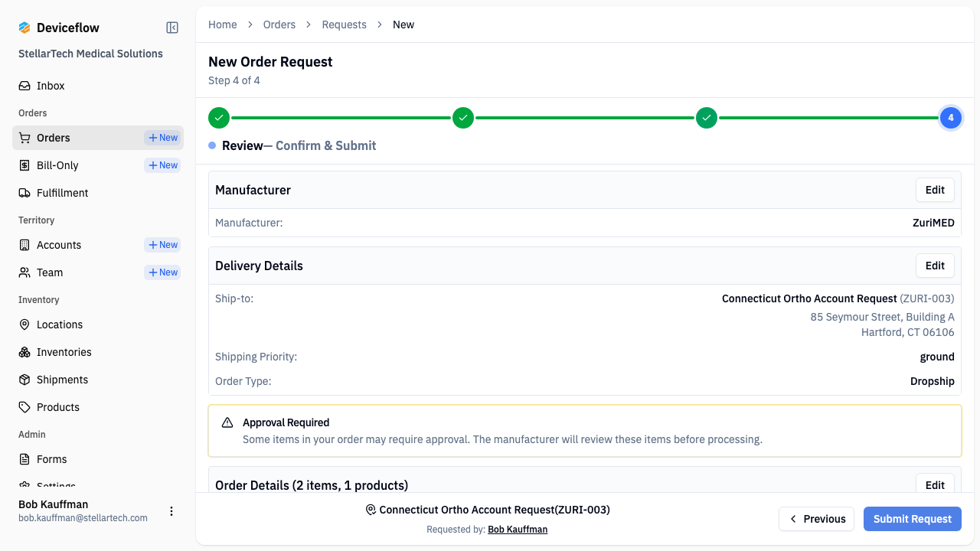This screenshot has width=980, height=551.
Task: Navigate to Locations
Action: point(98,324)
